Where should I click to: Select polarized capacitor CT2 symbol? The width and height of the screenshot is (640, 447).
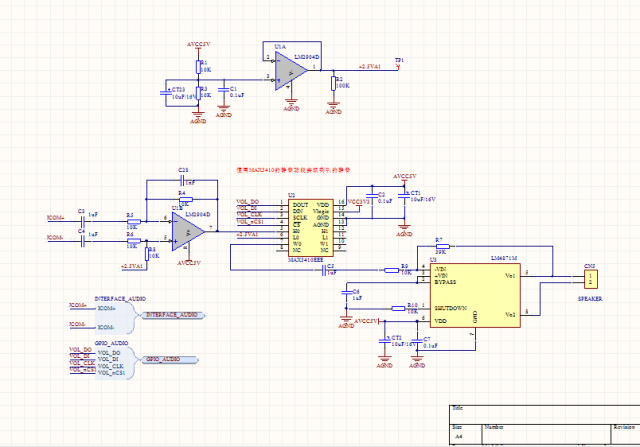(x=384, y=341)
